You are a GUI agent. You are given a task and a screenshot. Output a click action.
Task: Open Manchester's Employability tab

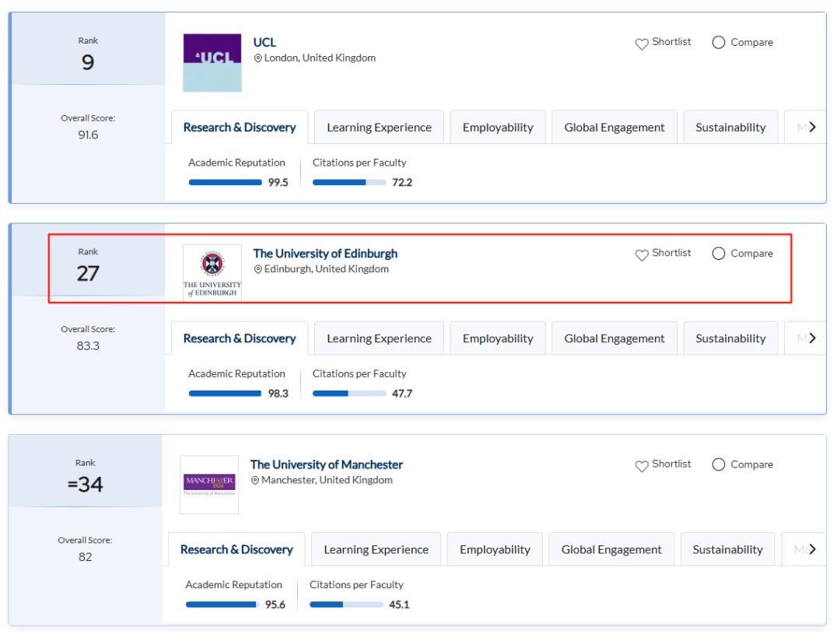click(495, 549)
